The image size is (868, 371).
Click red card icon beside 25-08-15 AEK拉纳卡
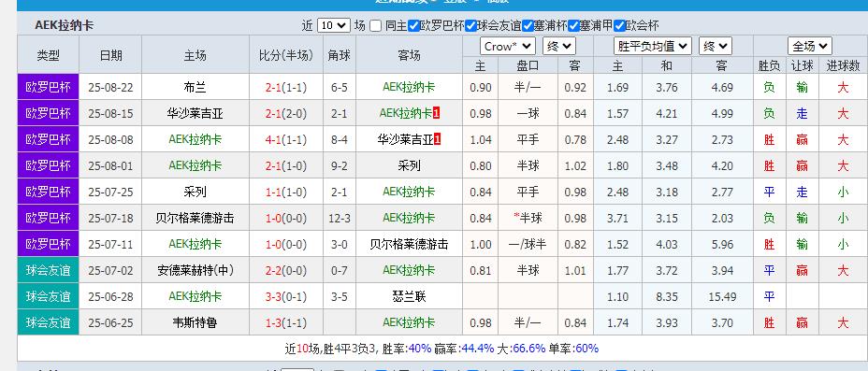point(436,113)
